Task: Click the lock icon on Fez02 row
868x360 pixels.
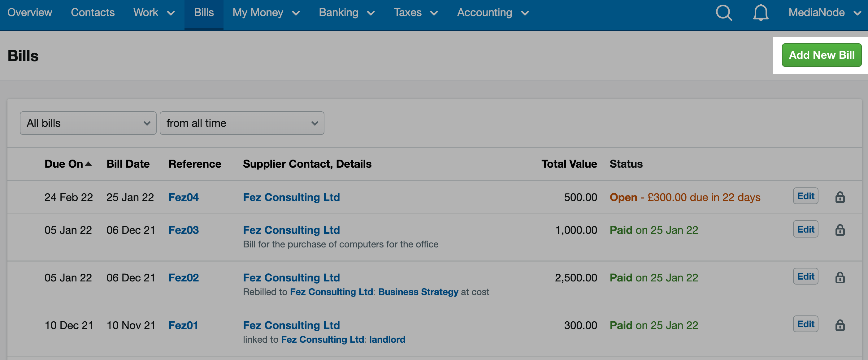Action: click(840, 277)
